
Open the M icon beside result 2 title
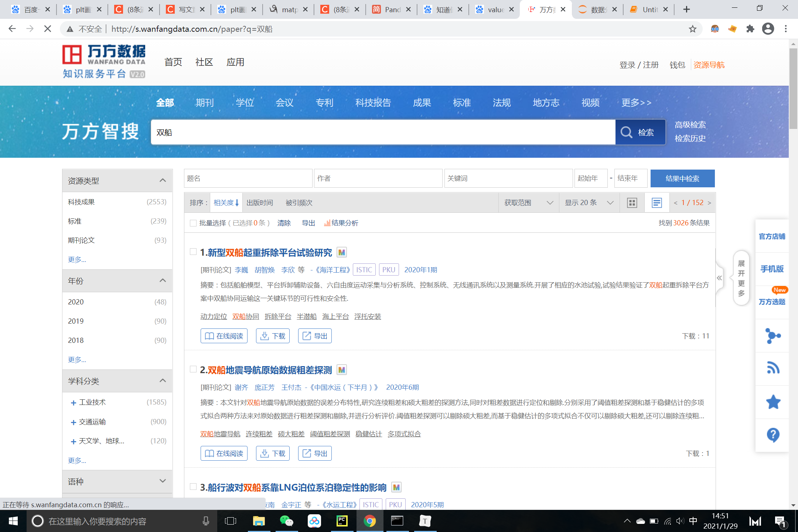click(x=342, y=370)
